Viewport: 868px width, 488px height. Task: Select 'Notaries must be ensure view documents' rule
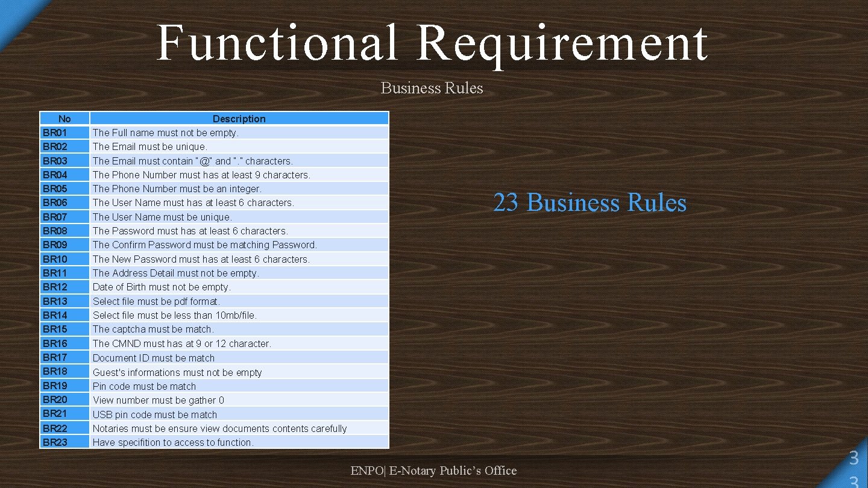(x=239, y=428)
